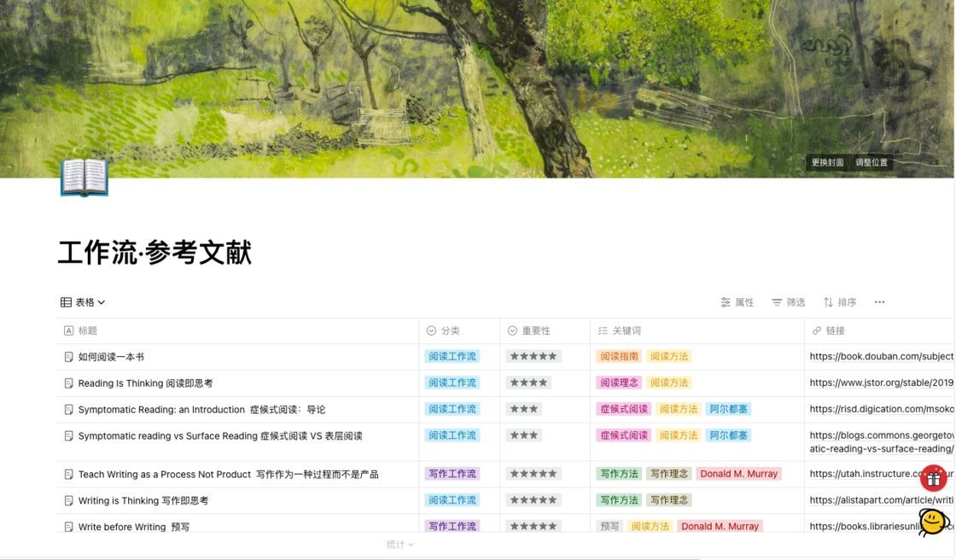956x560 pixels.
Task: Click the 重要性 column header
Action: point(545,330)
